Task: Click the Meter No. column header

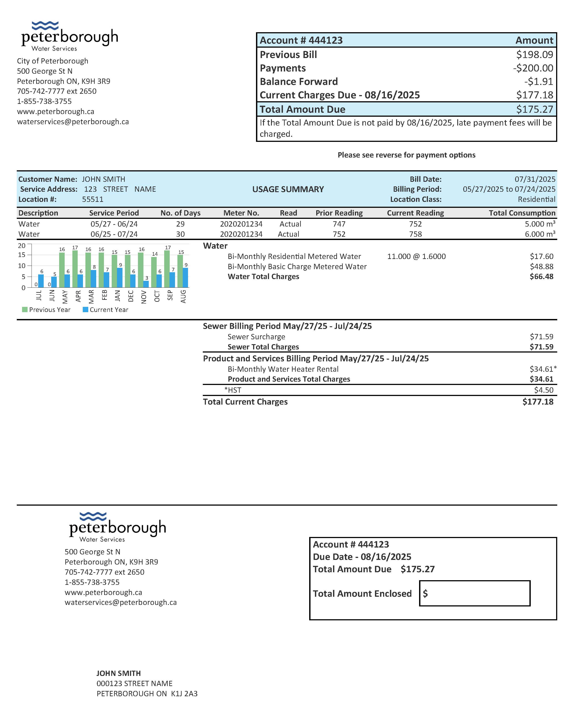Action: [241, 213]
